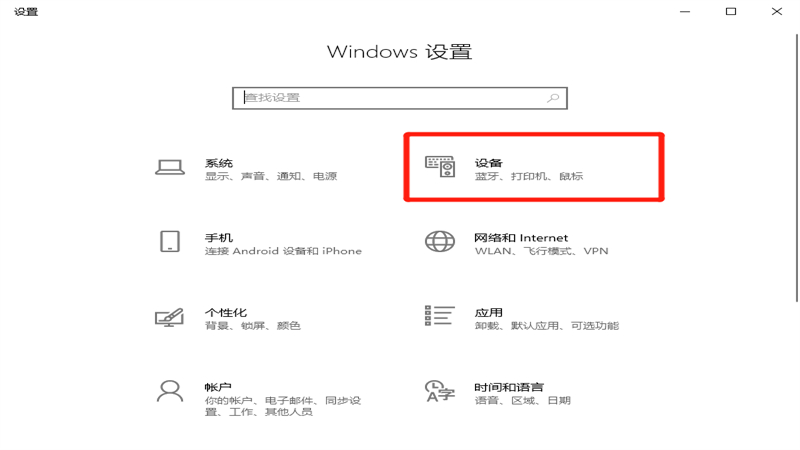
Task: Open 个性化 settings
Action: 226,312
